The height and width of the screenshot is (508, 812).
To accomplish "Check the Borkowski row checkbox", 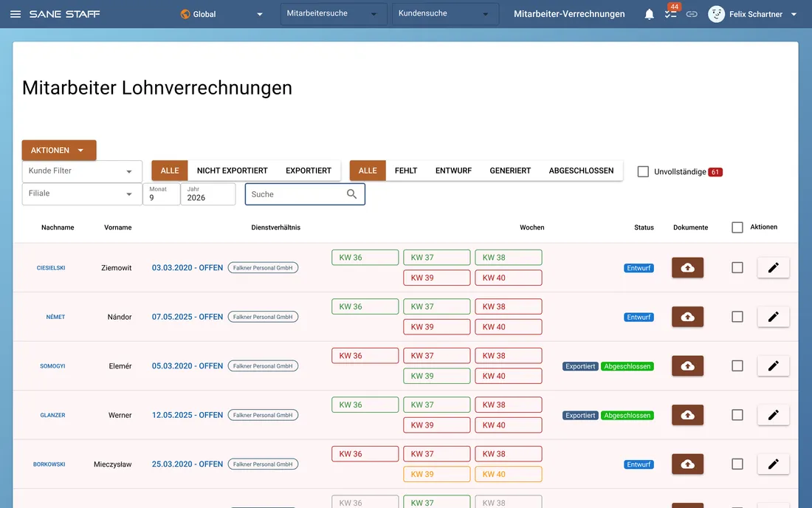I will click(737, 464).
